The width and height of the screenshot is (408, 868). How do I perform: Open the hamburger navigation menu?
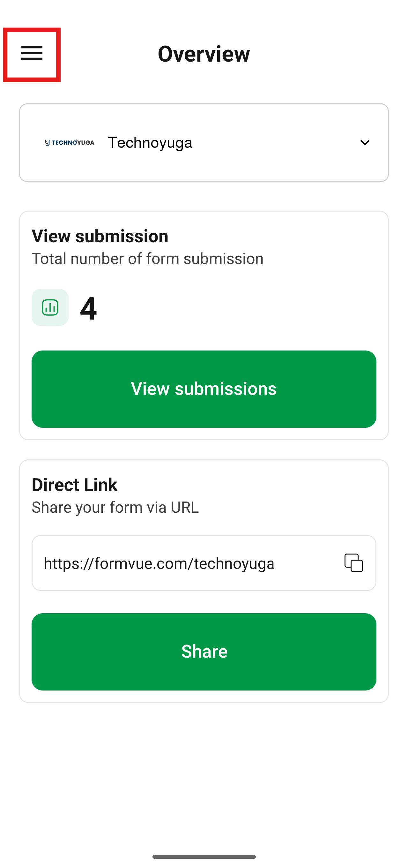(32, 54)
